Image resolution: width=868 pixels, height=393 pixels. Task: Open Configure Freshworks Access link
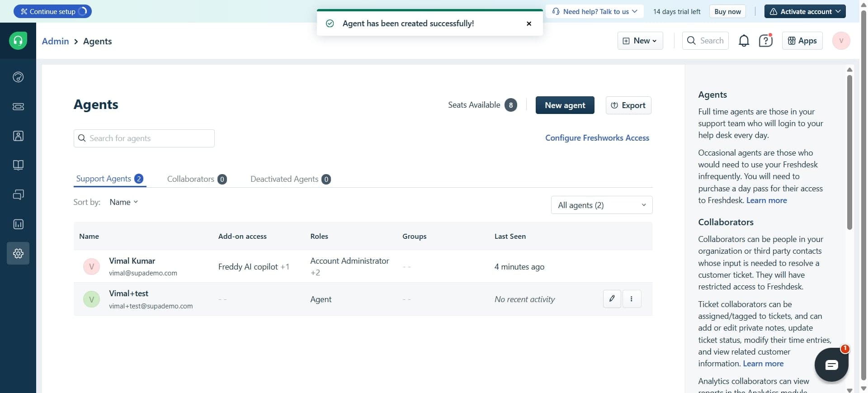pos(597,138)
